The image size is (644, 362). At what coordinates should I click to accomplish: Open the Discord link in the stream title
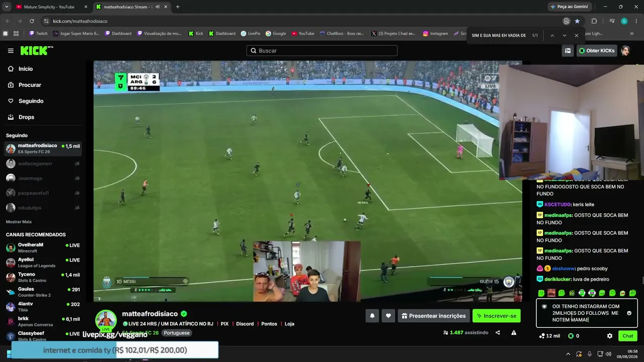(245, 324)
